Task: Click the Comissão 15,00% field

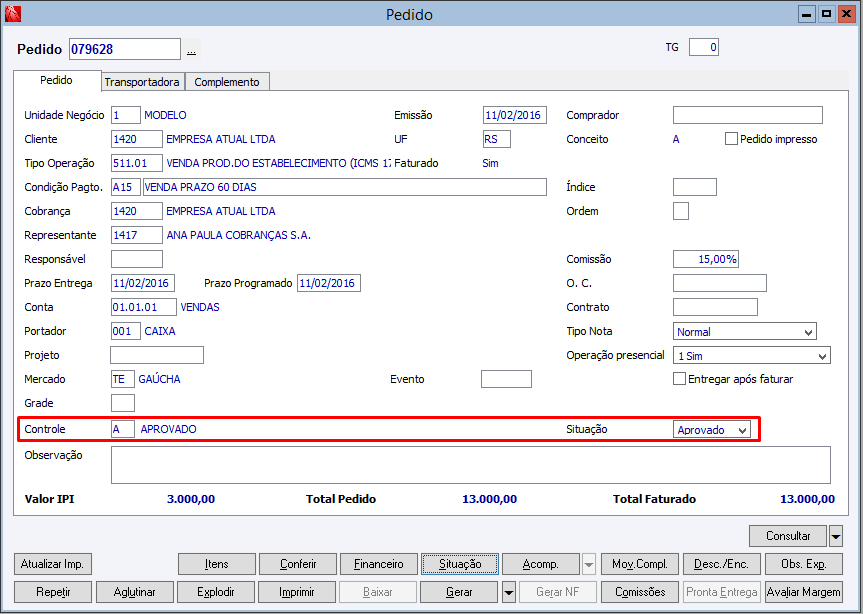Action: tap(706, 259)
